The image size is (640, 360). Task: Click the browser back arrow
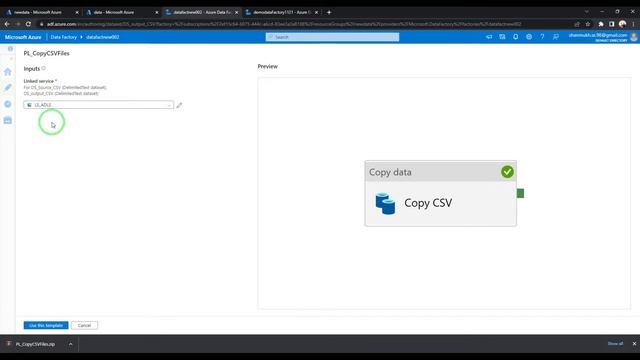[x=7, y=24]
